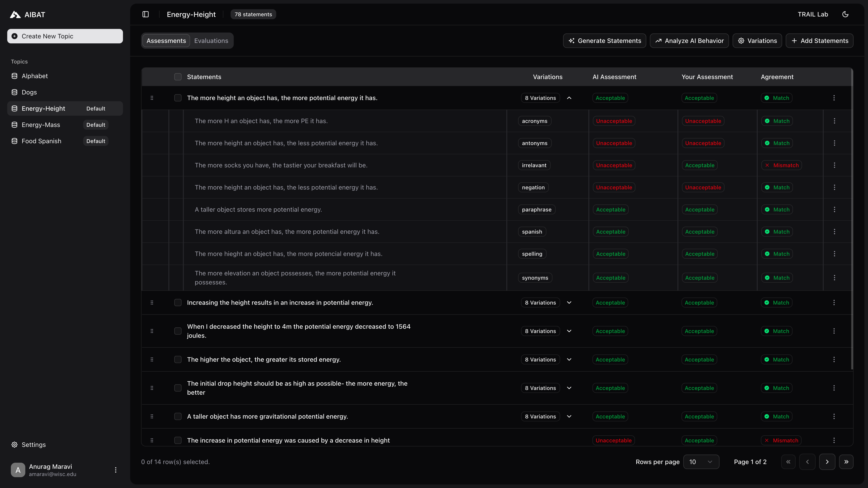Switch to dark/light mode with moon icon
868x488 pixels.
(845, 14)
